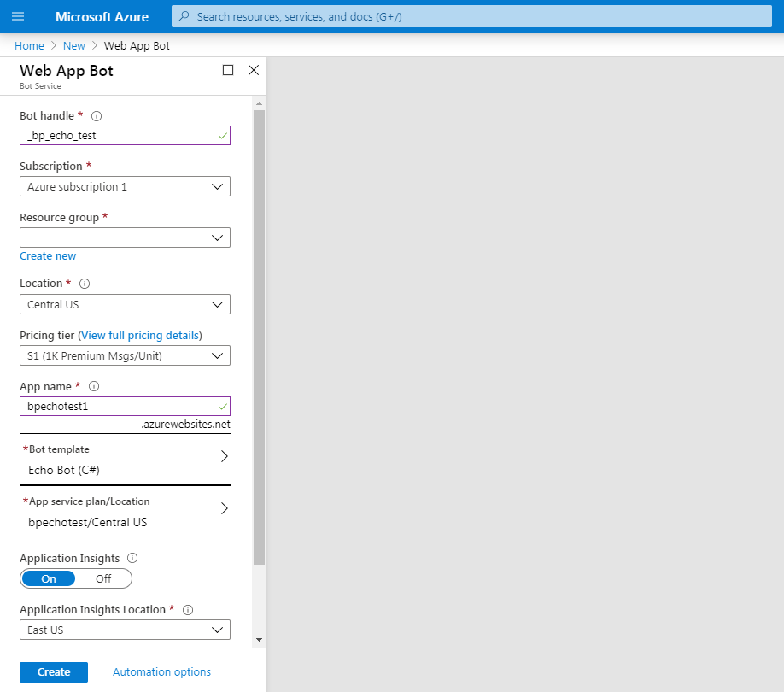The width and height of the screenshot is (784, 692).
Task: Click Create new resource group link
Action: (48, 256)
